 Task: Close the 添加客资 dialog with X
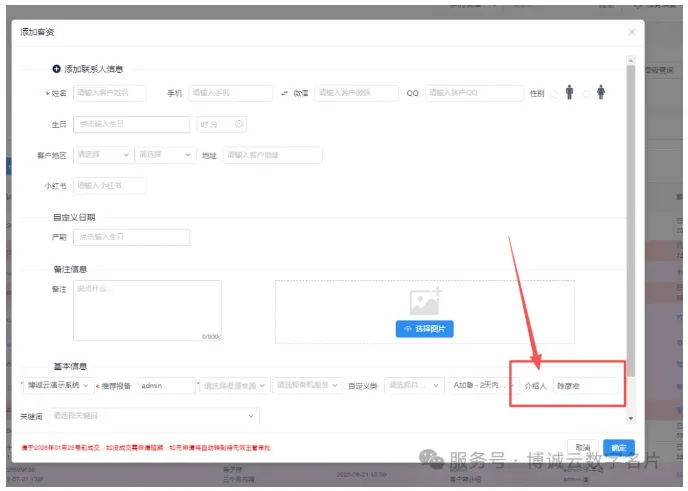632,32
